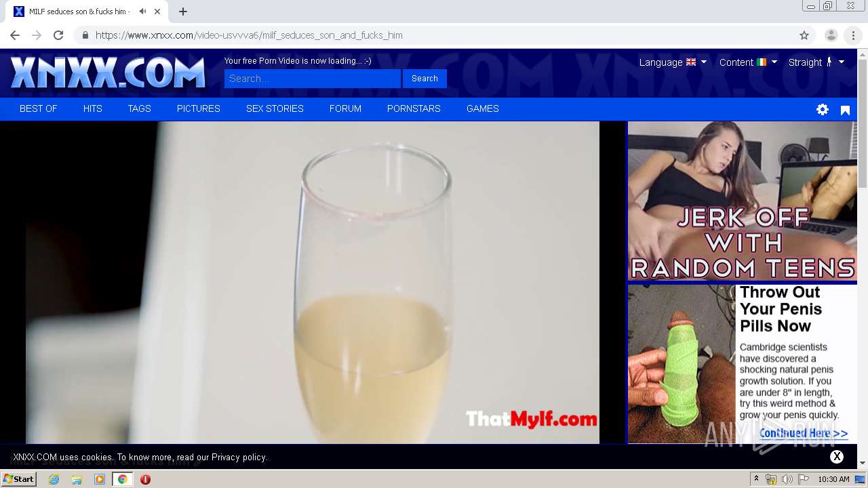Dismiss the cookie notice with the X
Viewport: 868px width, 488px height.
(837, 457)
